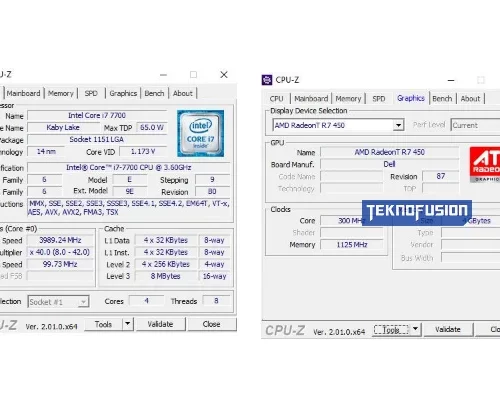This screenshot has width=500, height=400.
Task: Open About tab in right window
Action: coord(470,99)
